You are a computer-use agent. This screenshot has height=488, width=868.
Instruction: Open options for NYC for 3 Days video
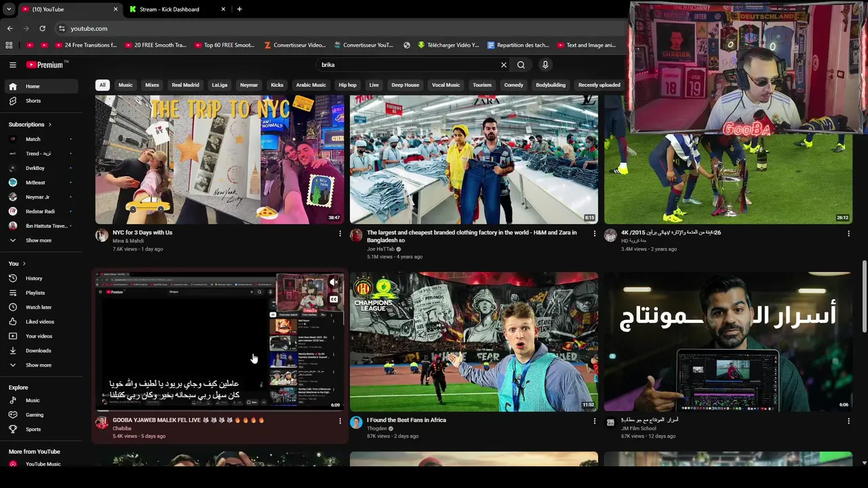[340, 233]
